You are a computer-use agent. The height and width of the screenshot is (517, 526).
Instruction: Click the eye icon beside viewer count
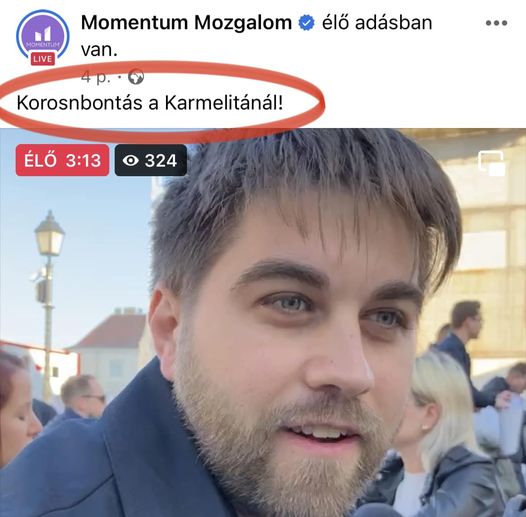pos(130,160)
